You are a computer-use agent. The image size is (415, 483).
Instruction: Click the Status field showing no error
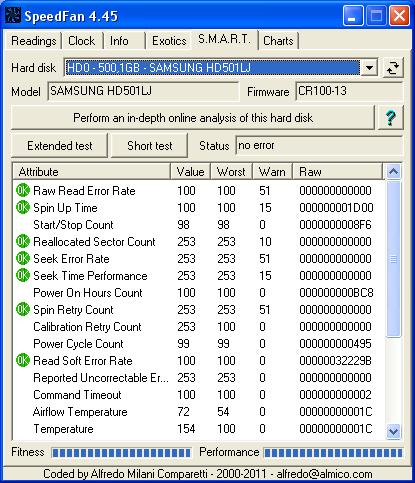(x=319, y=145)
